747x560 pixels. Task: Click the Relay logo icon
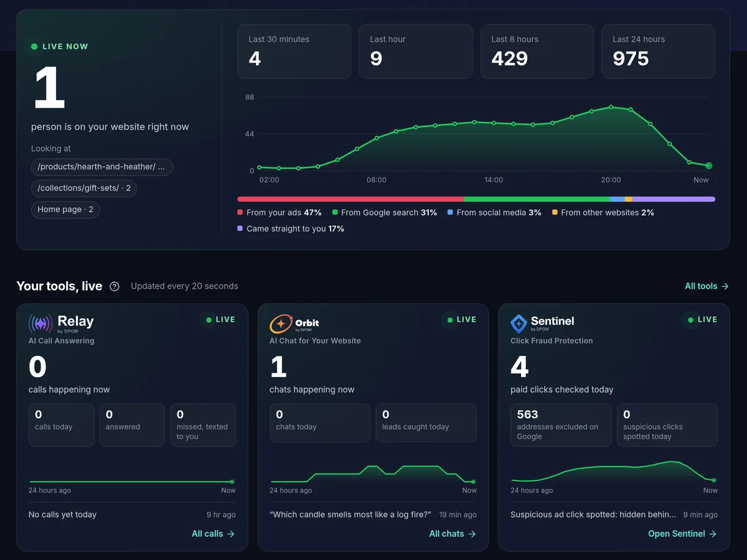(40, 324)
